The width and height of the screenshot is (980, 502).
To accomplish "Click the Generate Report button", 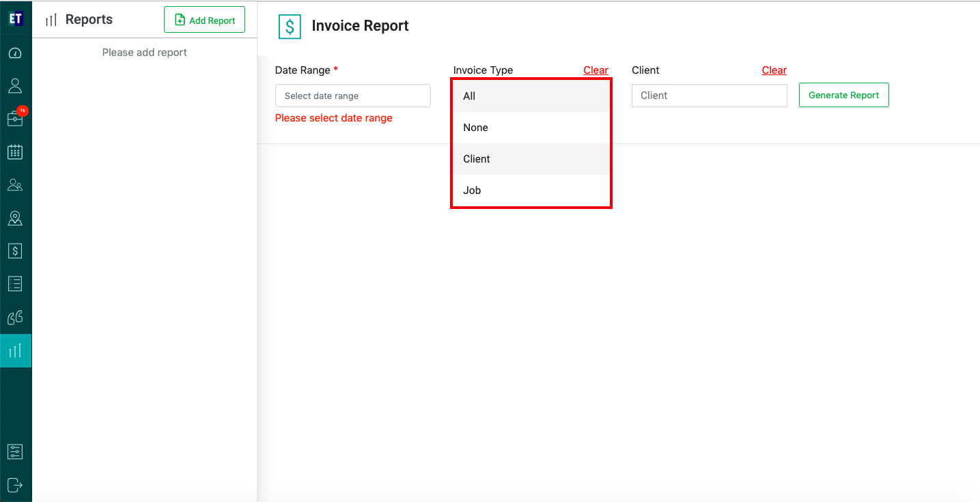I will point(843,95).
